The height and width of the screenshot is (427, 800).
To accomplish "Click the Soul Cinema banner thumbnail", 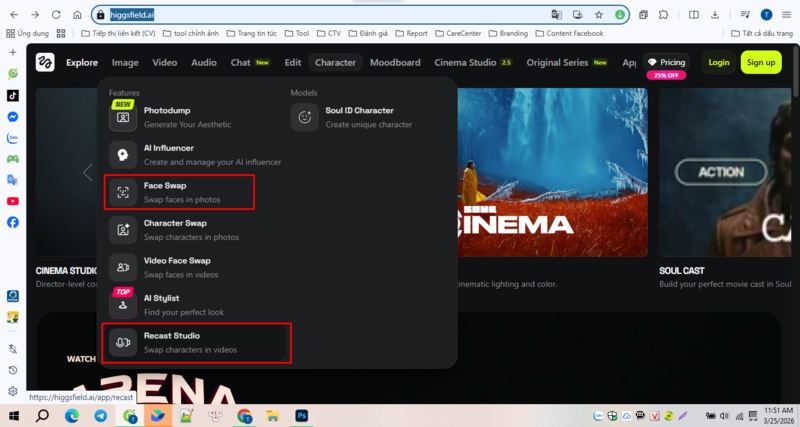I will [553, 172].
